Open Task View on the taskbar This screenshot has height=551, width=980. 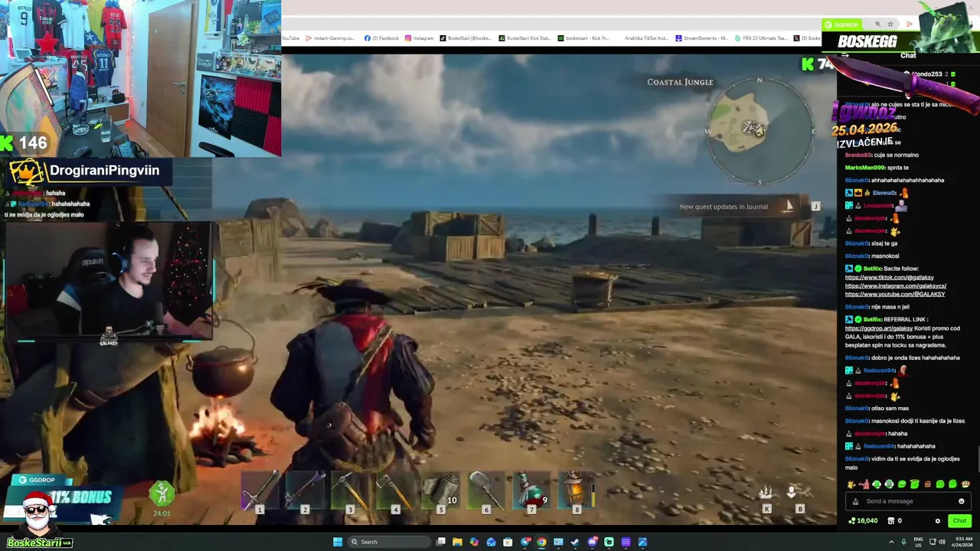pos(441,542)
